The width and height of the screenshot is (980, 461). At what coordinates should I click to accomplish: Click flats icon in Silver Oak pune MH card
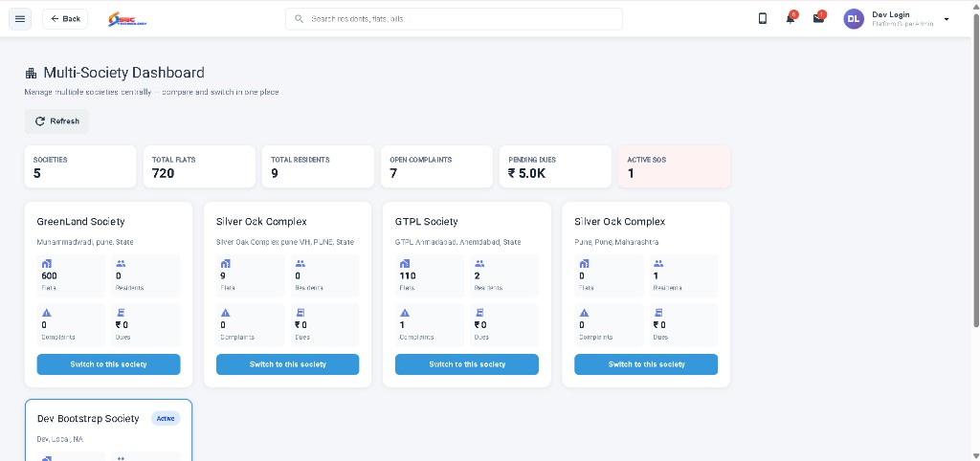point(226,264)
